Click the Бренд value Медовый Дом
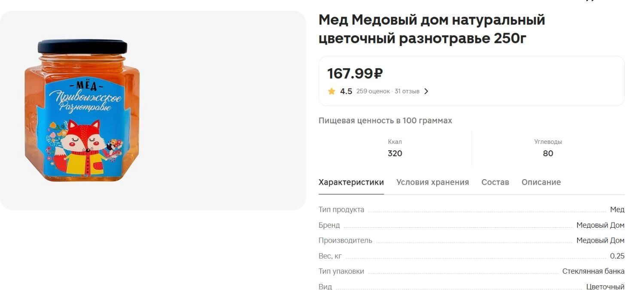 pyautogui.click(x=600, y=225)
